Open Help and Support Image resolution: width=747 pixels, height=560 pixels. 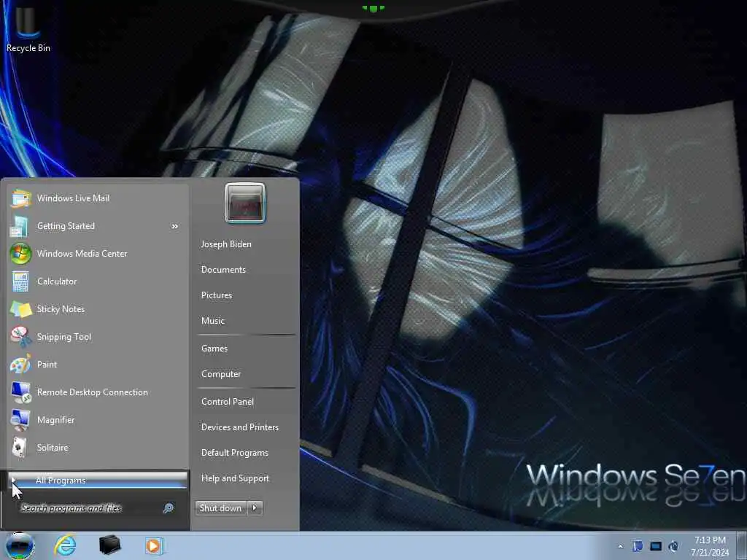click(236, 478)
